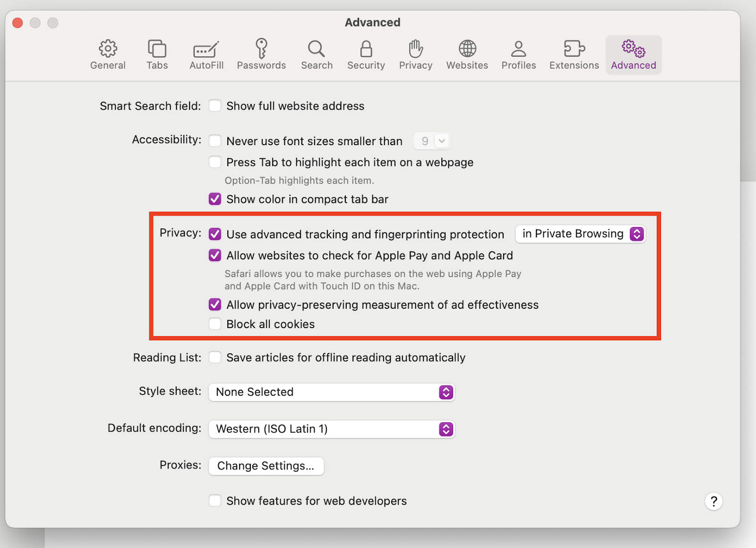
Task: Enable Save articles for offline reading automatically
Action: click(x=215, y=357)
